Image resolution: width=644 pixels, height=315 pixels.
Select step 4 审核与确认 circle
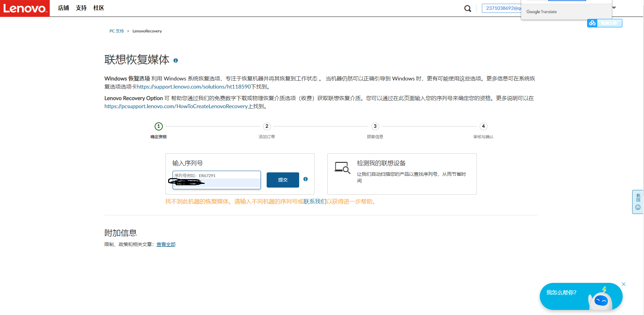pyautogui.click(x=484, y=126)
